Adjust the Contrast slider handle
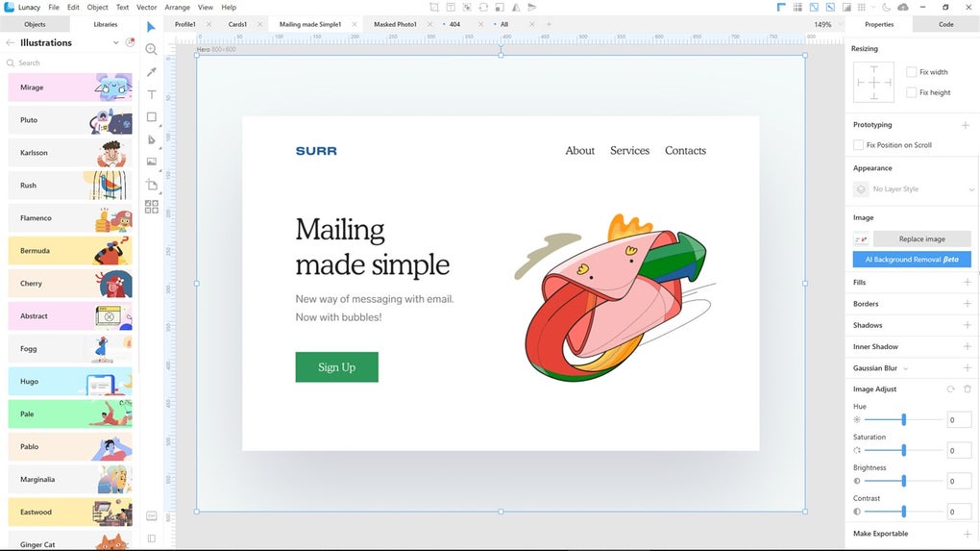The height and width of the screenshot is (551, 980). coord(904,512)
